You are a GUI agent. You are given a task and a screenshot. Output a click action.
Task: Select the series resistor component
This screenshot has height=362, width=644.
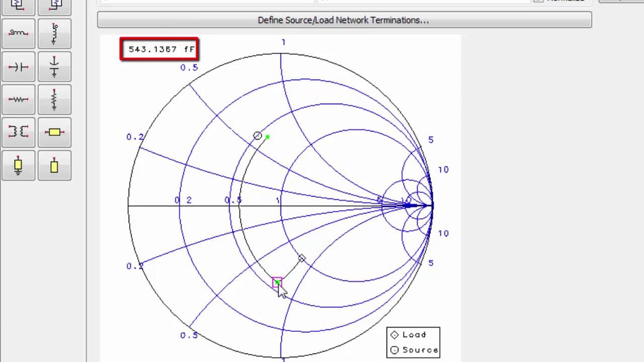(x=18, y=100)
